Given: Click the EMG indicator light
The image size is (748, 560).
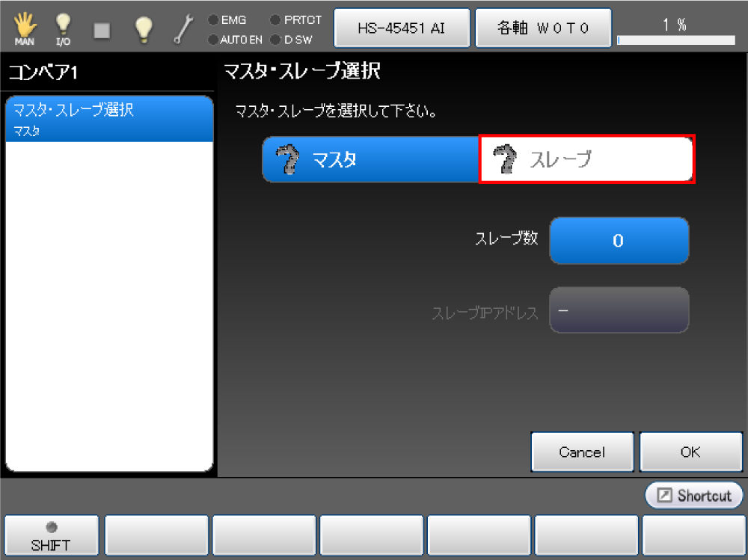Looking at the screenshot, I should pos(213,20).
